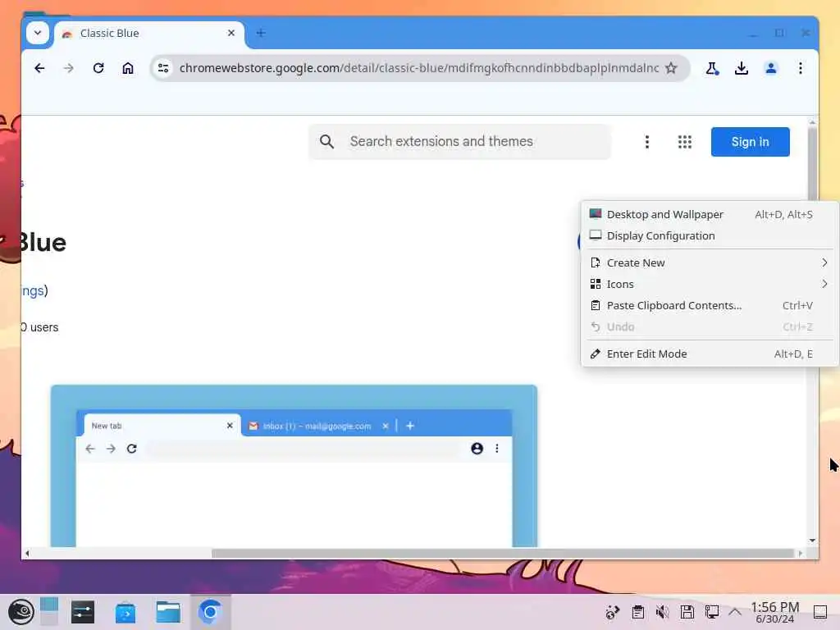The image size is (840, 630).
Task: Show browser downloads
Action: [x=742, y=68]
